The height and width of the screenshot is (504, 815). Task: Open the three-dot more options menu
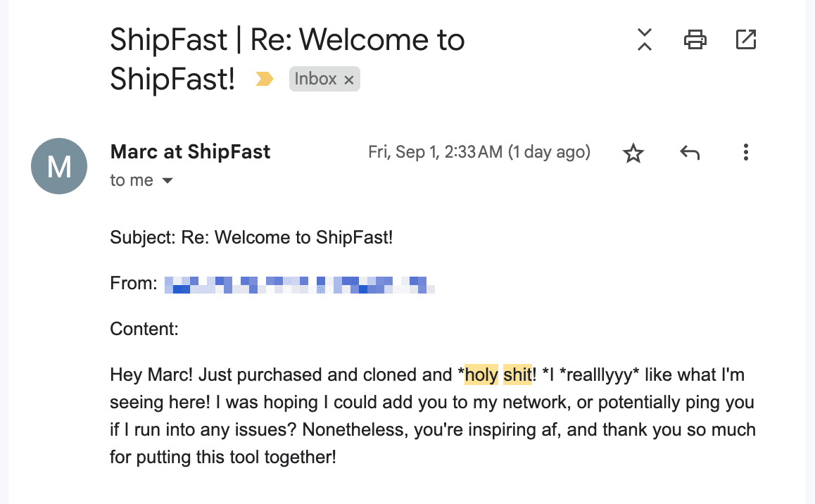point(745,153)
